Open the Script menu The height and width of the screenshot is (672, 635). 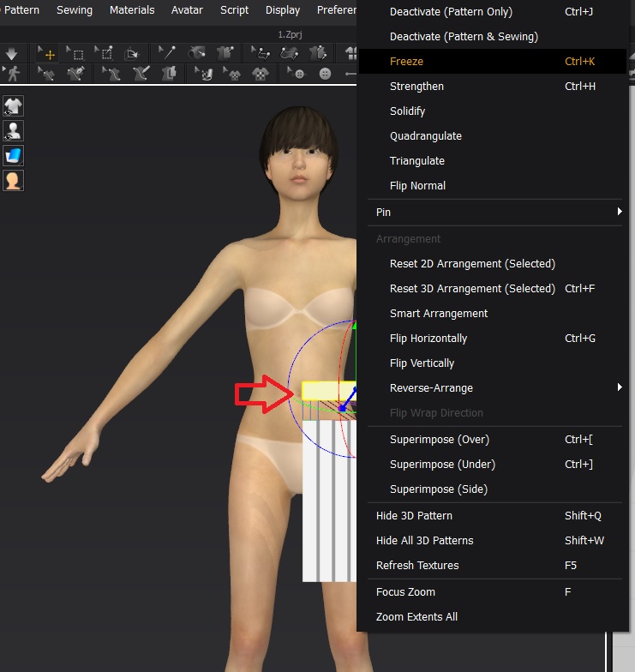click(x=234, y=10)
